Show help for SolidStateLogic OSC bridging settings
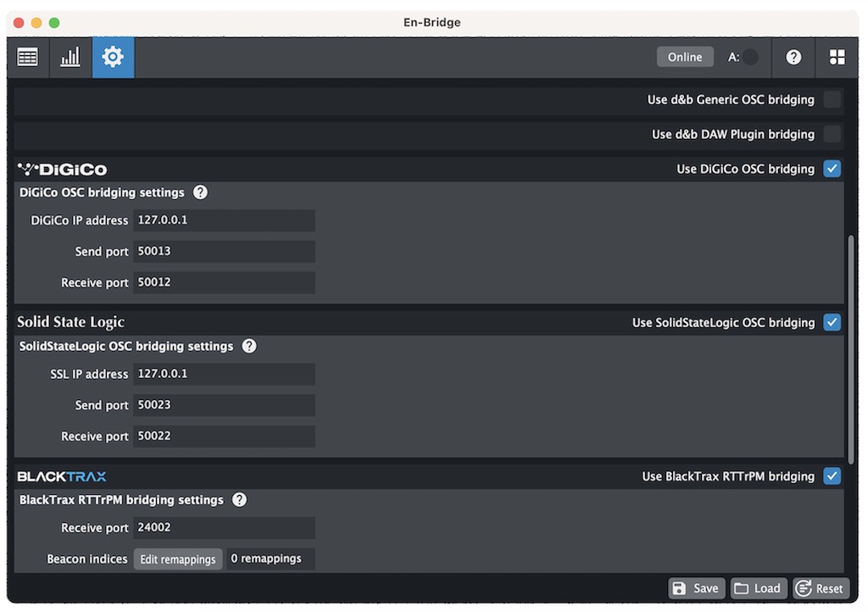The height and width of the screenshot is (612, 868). [249, 346]
